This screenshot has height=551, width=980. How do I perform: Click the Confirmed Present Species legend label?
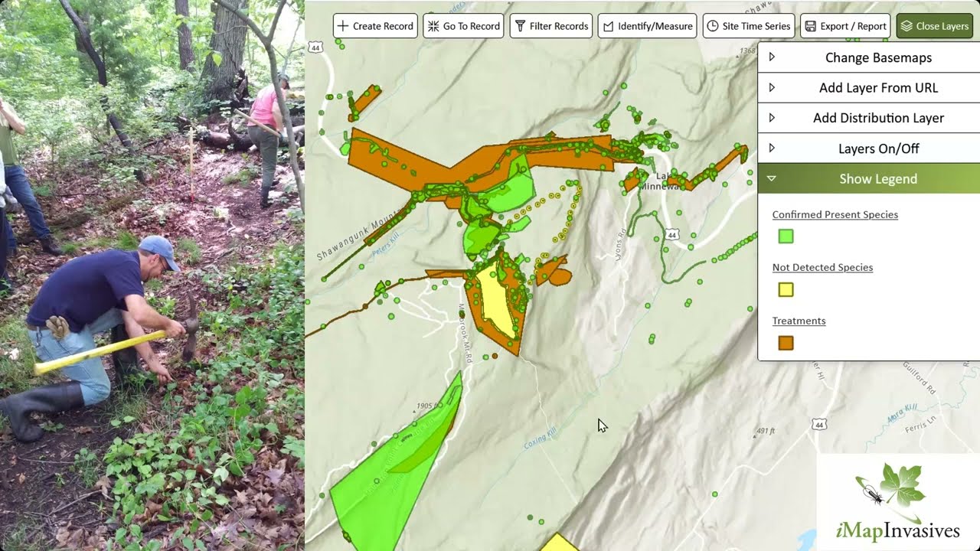835,214
